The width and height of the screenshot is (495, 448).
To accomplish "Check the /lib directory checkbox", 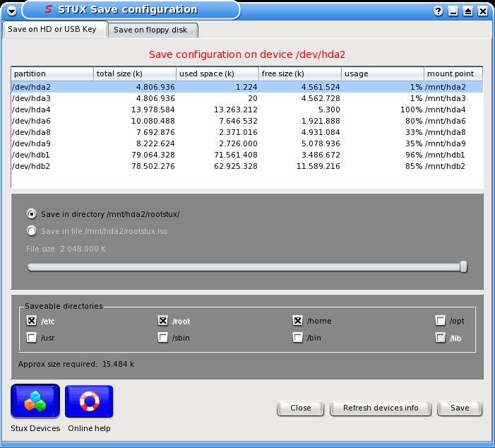I will click(x=440, y=338).
